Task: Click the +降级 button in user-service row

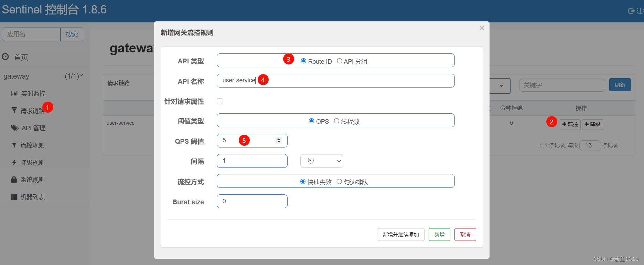Action: [592, 124]
